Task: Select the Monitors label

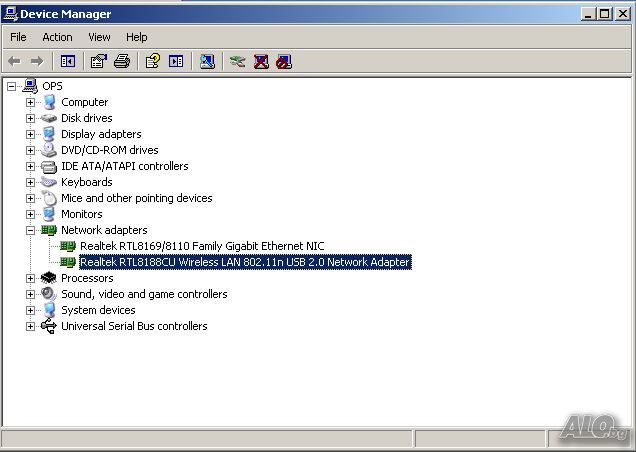Action: pyautogui.click(x=82, y=214)
